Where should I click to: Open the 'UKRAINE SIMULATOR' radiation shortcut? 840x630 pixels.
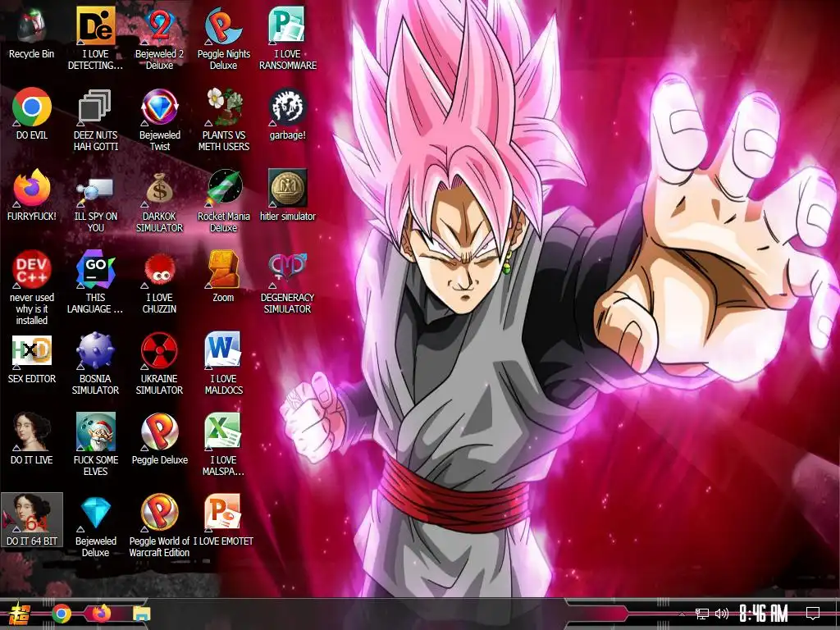click(159, 363)
